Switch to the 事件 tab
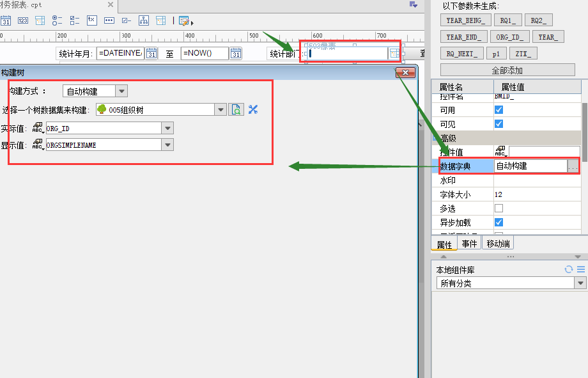588x378 pixels. (x=469, y=244)
